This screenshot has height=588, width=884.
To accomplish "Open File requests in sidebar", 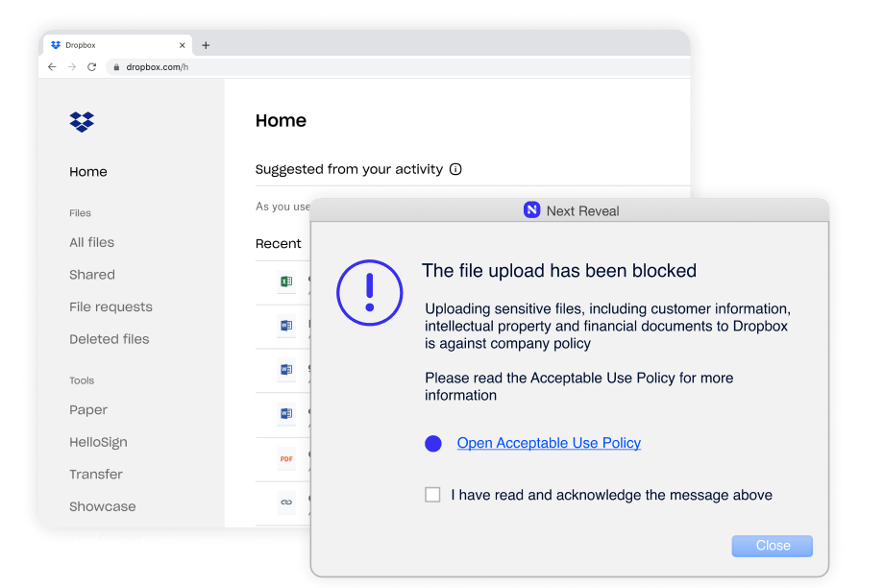I will pos(111,307).
